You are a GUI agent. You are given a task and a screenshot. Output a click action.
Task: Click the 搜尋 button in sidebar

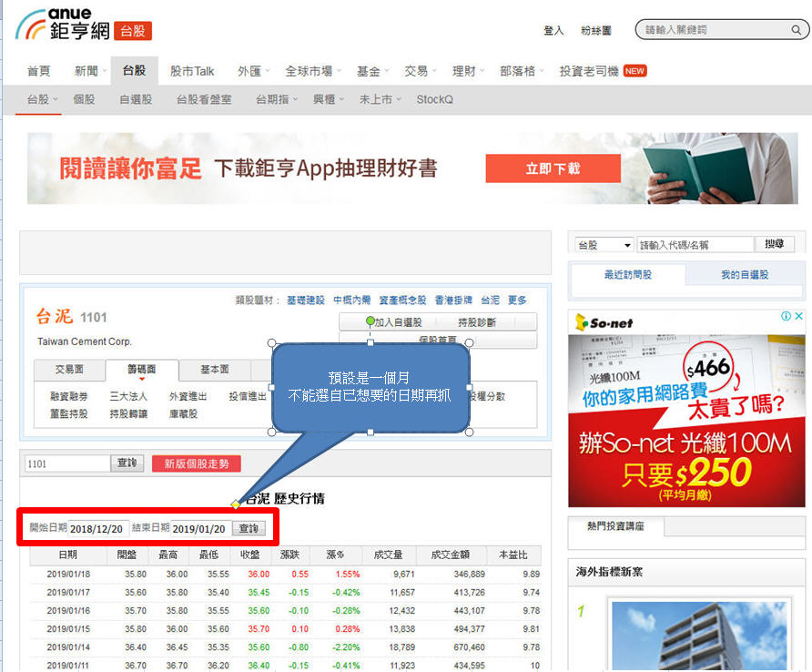click(774, 244)
